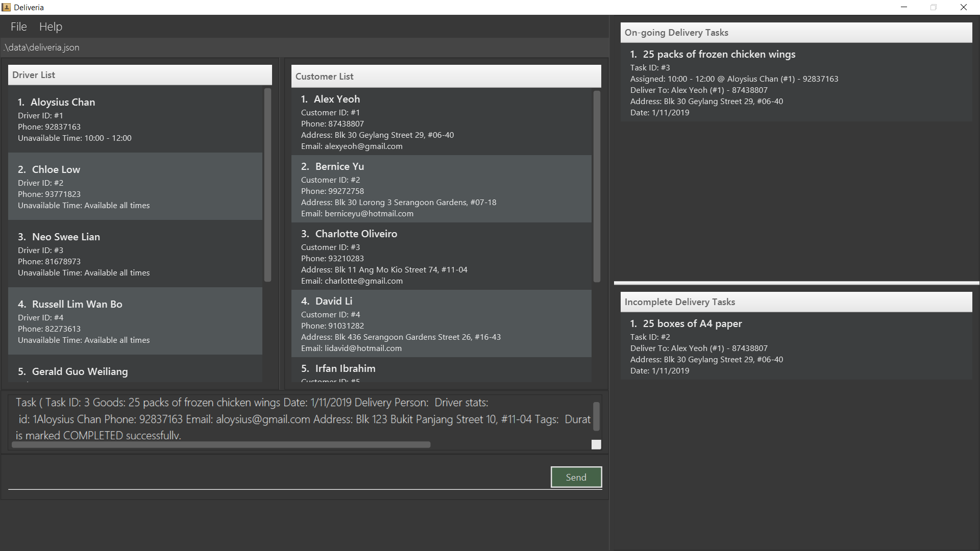Select customer Bernice Yu card
Screen dimensions: 980x551
[x=441, y=189]
